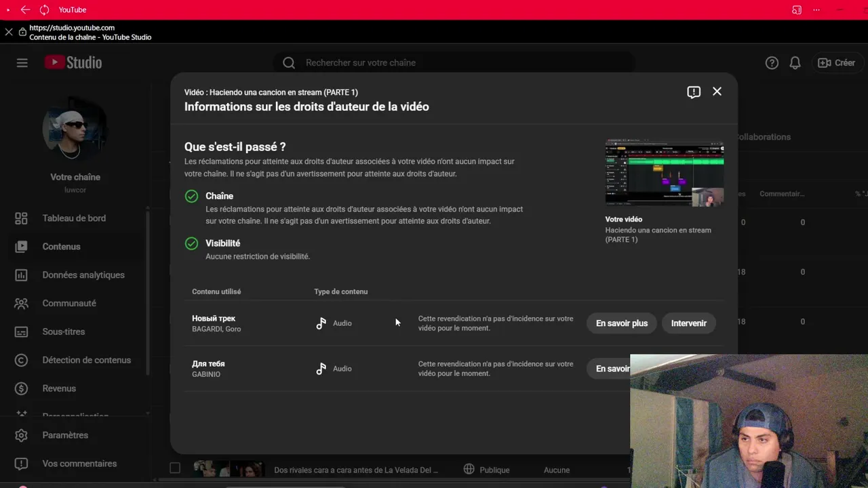Viewport: 868px width, 488px height.
Task: Click the 'Новый трек' claim title
Action: point(214,319)
